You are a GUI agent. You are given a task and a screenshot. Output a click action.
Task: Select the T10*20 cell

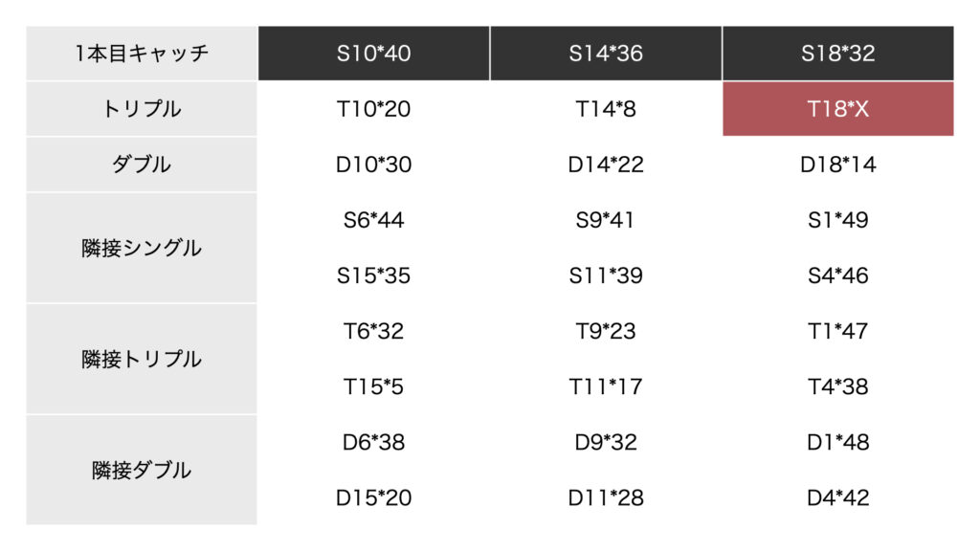[x=374, y=109]
